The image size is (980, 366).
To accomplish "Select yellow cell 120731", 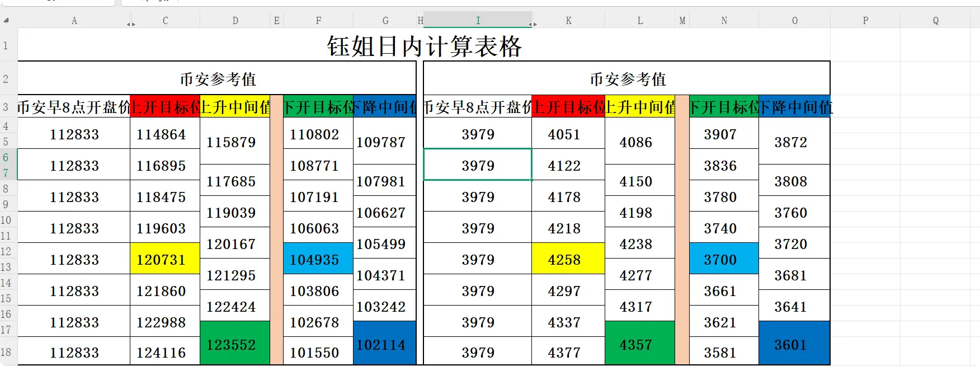I will coord(165,259).
